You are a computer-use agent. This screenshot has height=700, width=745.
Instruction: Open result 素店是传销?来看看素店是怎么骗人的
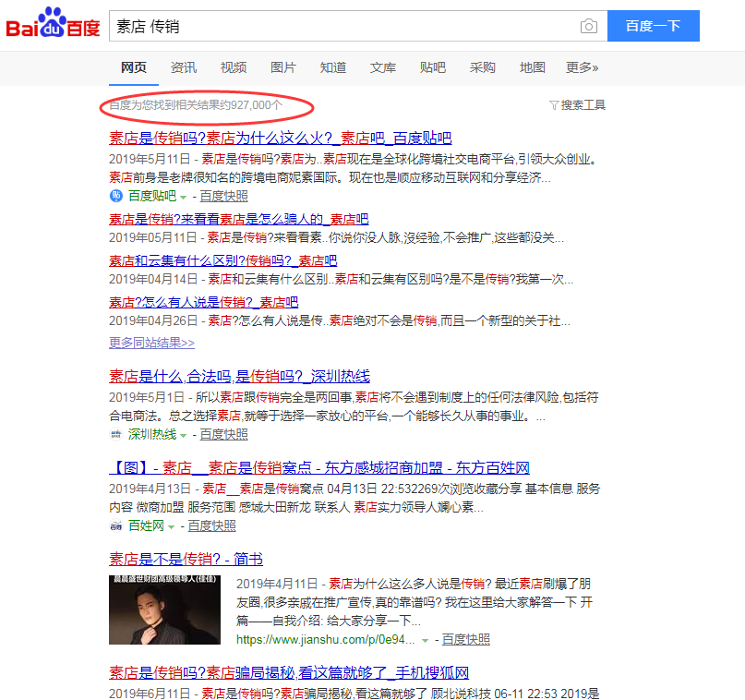coord(239,219)
